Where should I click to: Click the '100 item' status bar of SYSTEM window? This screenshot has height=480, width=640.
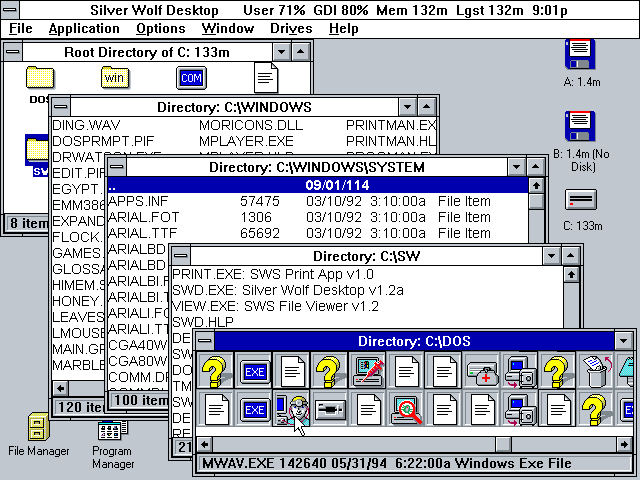pyautogui.click(x=139, y=400)
